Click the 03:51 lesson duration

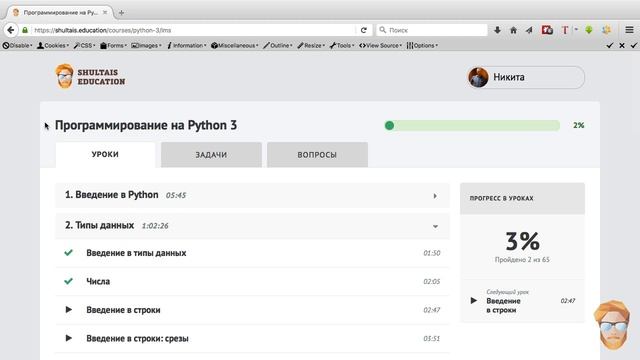(431, 338)
